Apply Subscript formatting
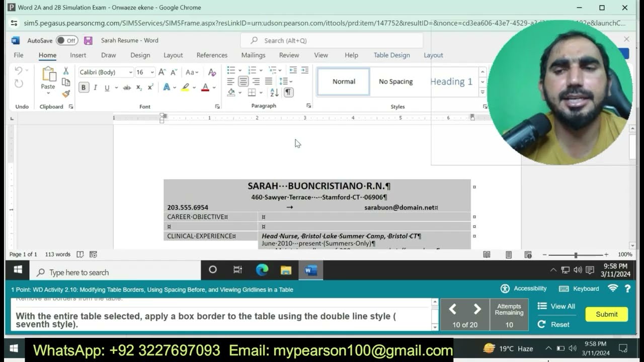The width and height of the screenshot is (644, 362). (x=139, y=87)
